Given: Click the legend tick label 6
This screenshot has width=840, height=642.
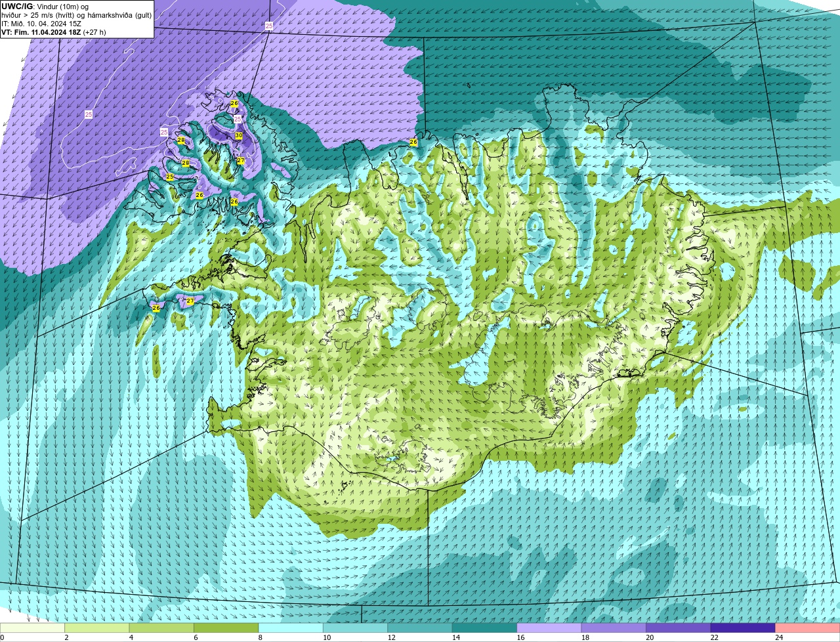Looking at the screenshot, I should 195,637.
